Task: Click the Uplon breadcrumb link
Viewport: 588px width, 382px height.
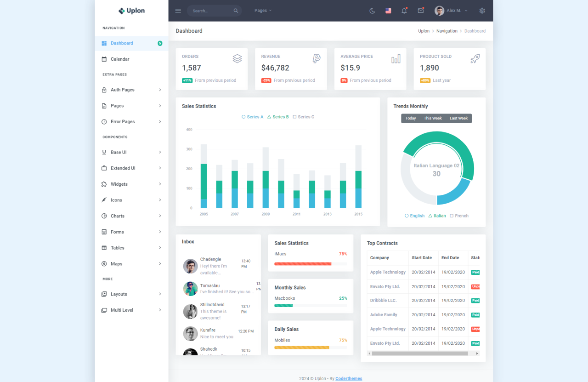Action: coord(424,31)
